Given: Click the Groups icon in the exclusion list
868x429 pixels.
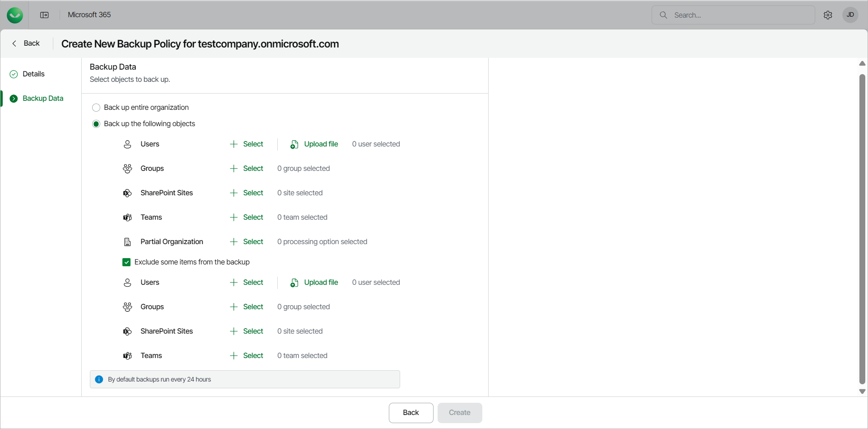Looking at the screenshot, I should point(127,307).
